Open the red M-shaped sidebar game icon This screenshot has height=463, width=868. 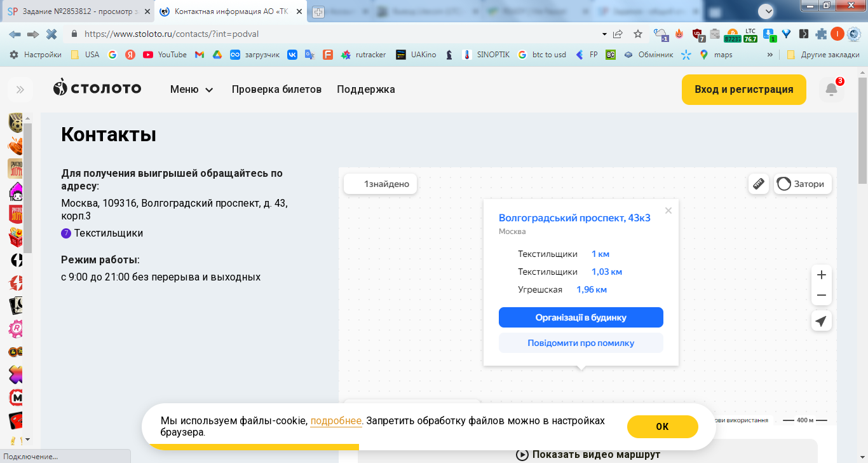[16, 398]
